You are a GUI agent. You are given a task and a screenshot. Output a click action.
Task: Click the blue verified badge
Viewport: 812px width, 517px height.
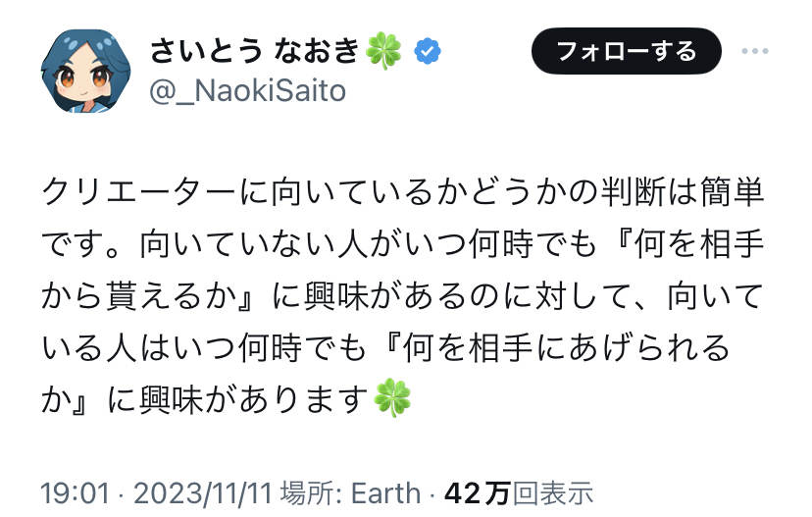(428, 49)
